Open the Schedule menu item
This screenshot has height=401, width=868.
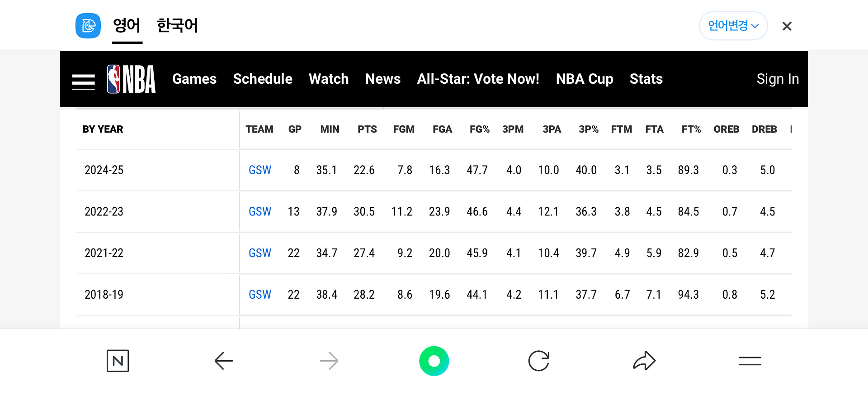click(263, 79)
